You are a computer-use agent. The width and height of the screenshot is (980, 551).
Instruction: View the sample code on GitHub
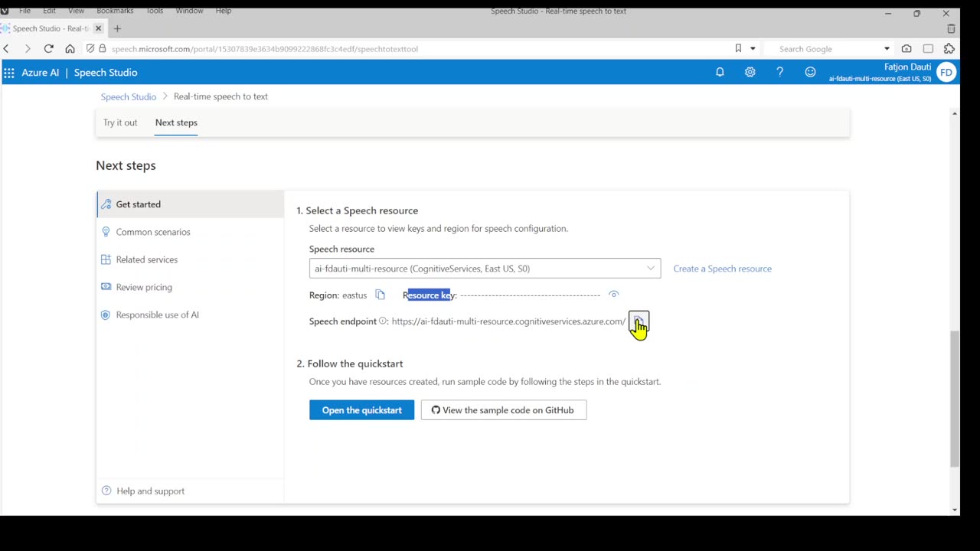(504, 410)
